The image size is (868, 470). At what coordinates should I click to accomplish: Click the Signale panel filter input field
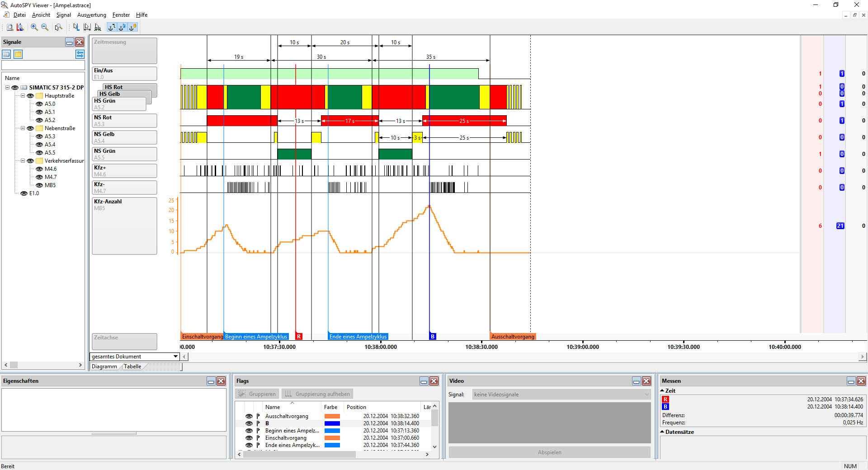(x=43, y=66)
